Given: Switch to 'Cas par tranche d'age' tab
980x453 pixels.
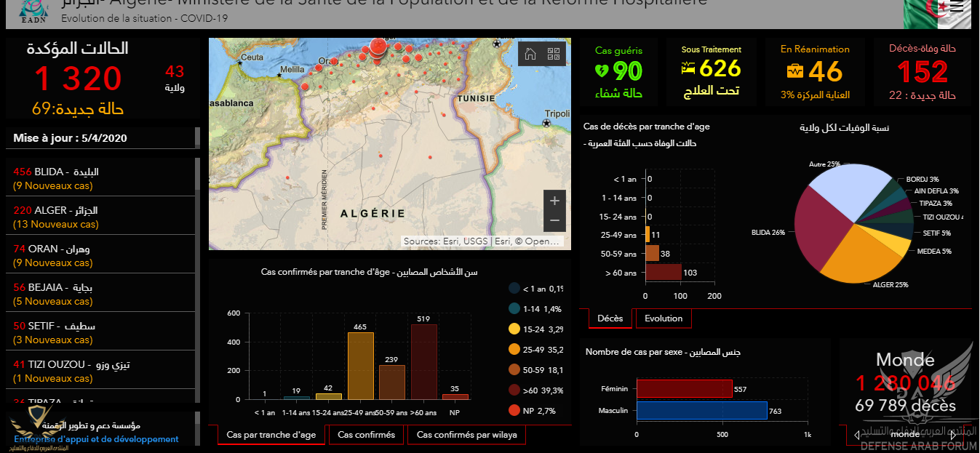Looking at the screenshot, I should click(271, 435).
